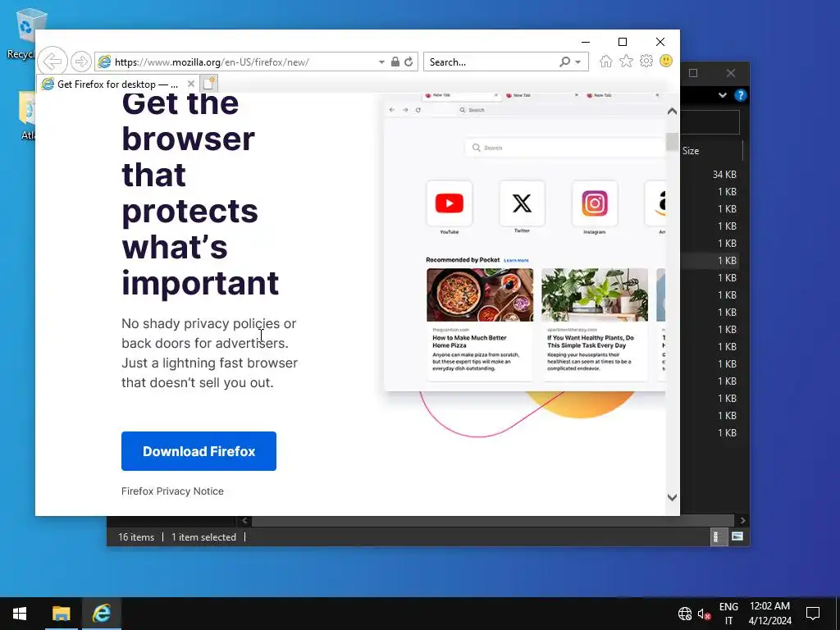This screenshot has height=630, width=840.
Task: Open the search provider dropdown arrow
Action: click(x=578, y=62)
